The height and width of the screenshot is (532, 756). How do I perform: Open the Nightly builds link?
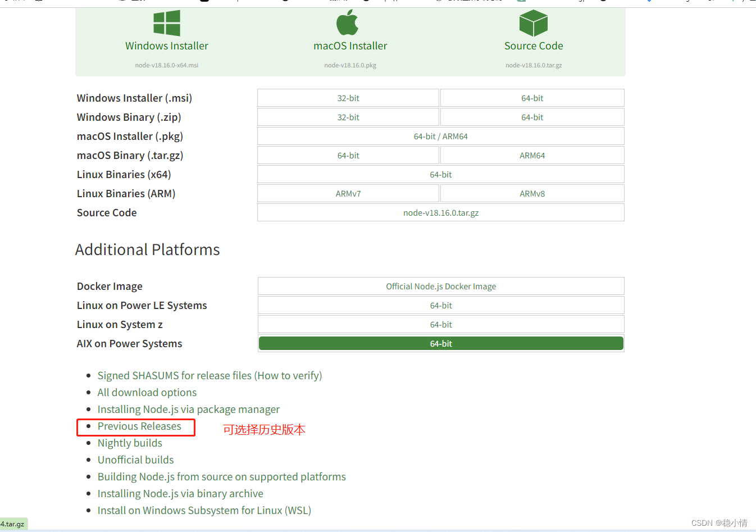(x=130, y=443)
